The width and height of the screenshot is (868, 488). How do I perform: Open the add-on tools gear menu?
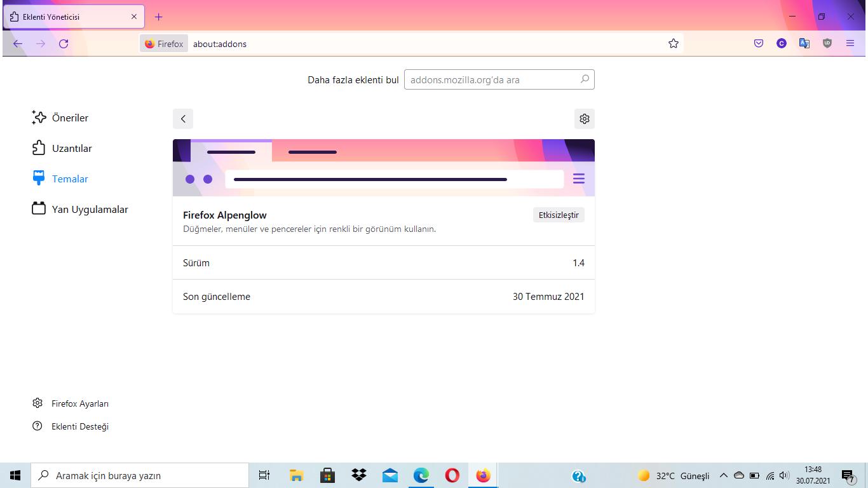tap(585, 119)
